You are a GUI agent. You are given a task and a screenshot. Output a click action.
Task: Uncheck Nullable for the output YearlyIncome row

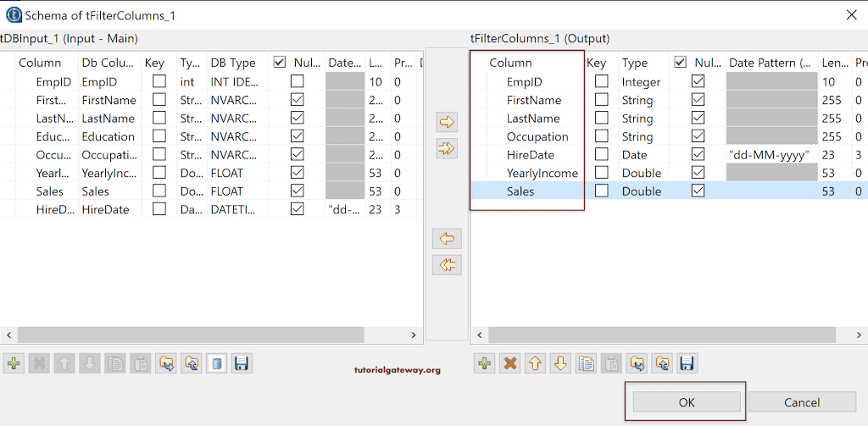point(698,173)
